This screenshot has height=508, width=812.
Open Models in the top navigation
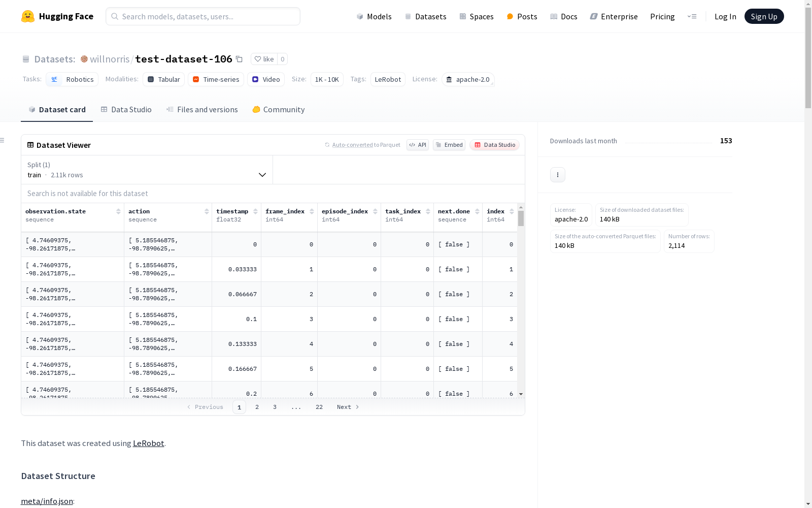coord(374,16)
